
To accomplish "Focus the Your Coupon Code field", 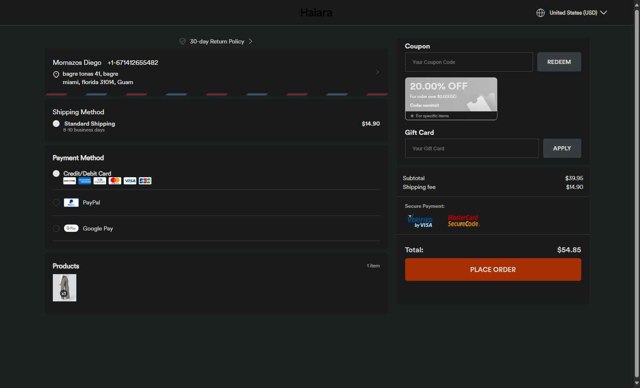I will tap(469, 62).
